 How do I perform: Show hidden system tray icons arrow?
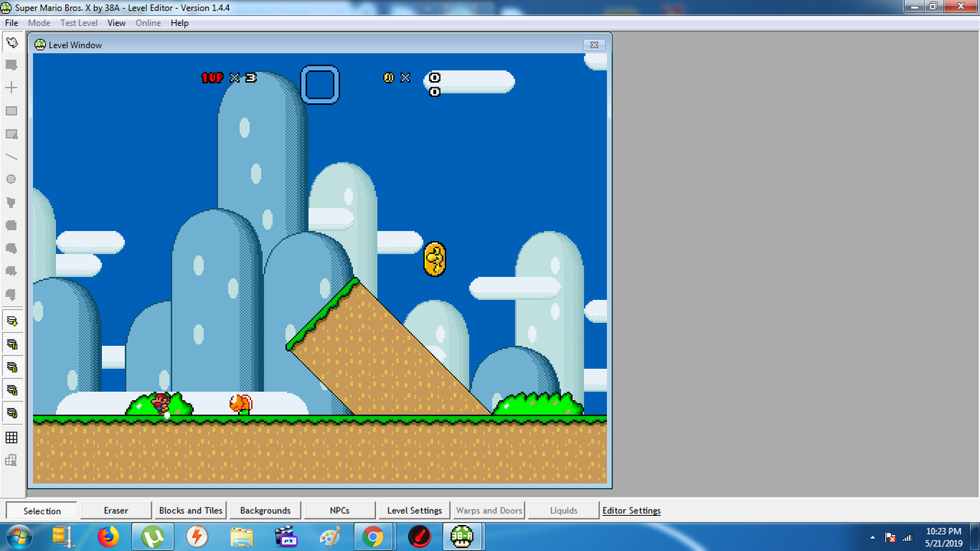coord(873,537)
